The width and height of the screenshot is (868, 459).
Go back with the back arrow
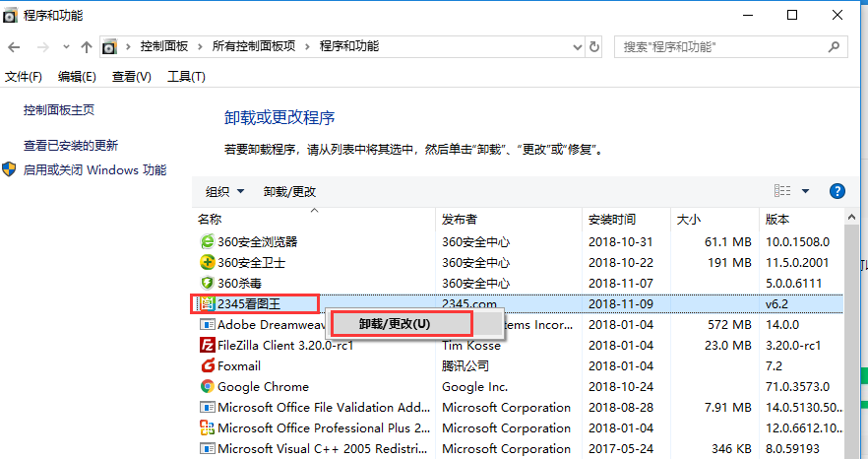(15, 47)
